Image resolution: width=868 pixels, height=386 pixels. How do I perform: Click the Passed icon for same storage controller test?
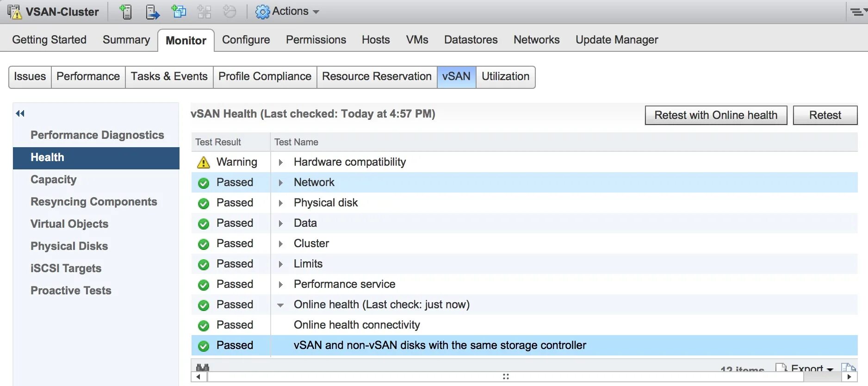click(204, 346)
